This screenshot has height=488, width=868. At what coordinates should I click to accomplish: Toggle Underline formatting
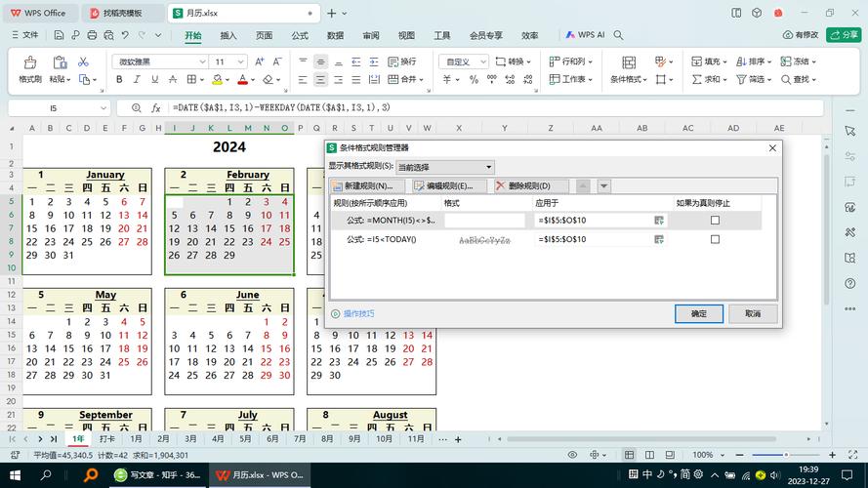tap(155, 80)
